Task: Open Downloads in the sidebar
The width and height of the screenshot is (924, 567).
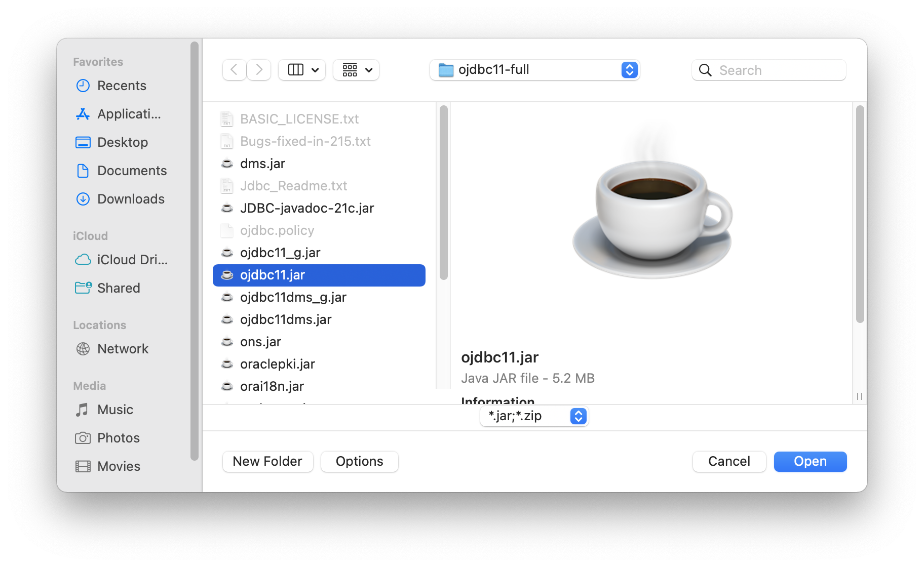Action: [x=122, y=199]
